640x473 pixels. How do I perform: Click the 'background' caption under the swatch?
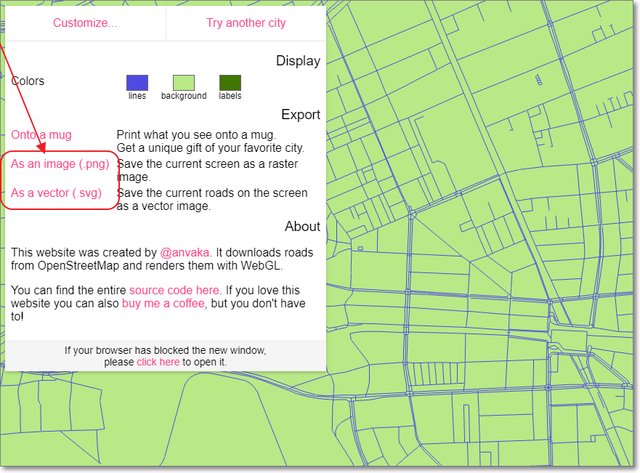coord(183,97)
